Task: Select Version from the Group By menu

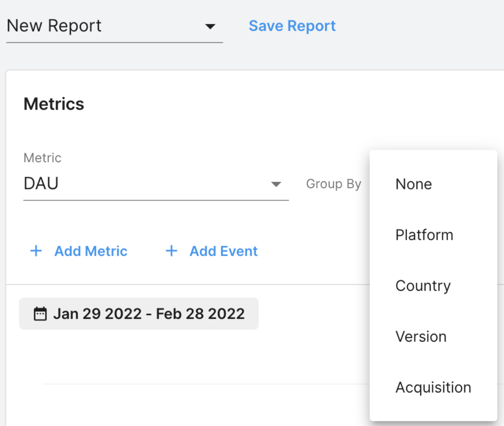Action: [421, 337]
